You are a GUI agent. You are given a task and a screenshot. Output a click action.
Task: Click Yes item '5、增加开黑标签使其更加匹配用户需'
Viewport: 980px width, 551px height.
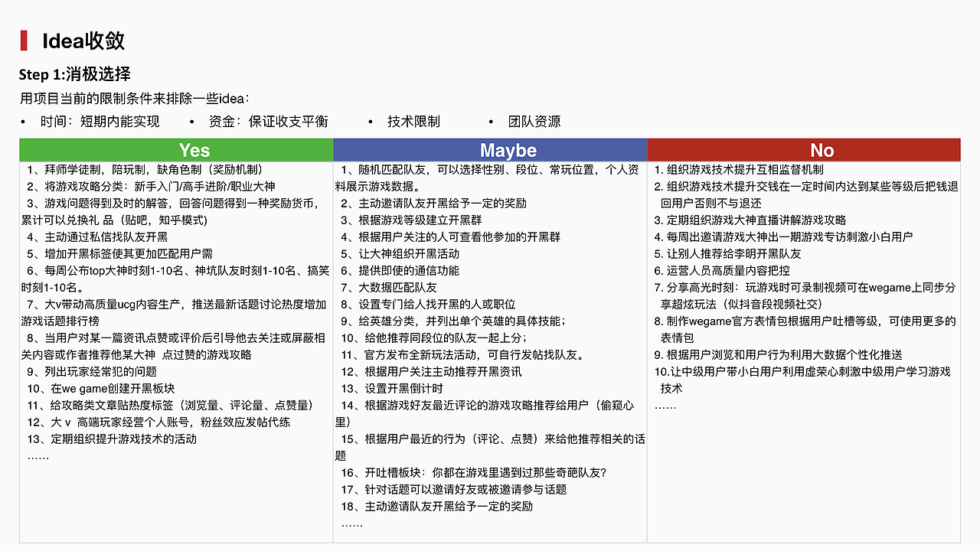[x=120, y=254]
